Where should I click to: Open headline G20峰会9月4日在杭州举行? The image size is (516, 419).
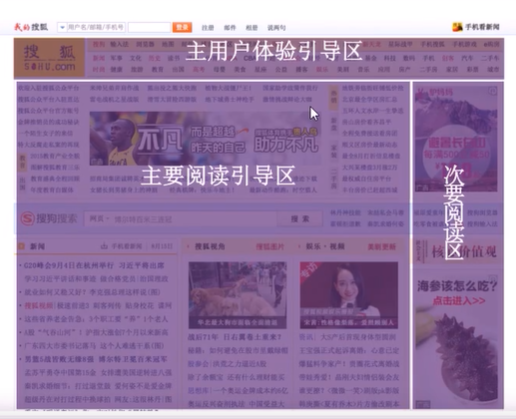(69, 266)
